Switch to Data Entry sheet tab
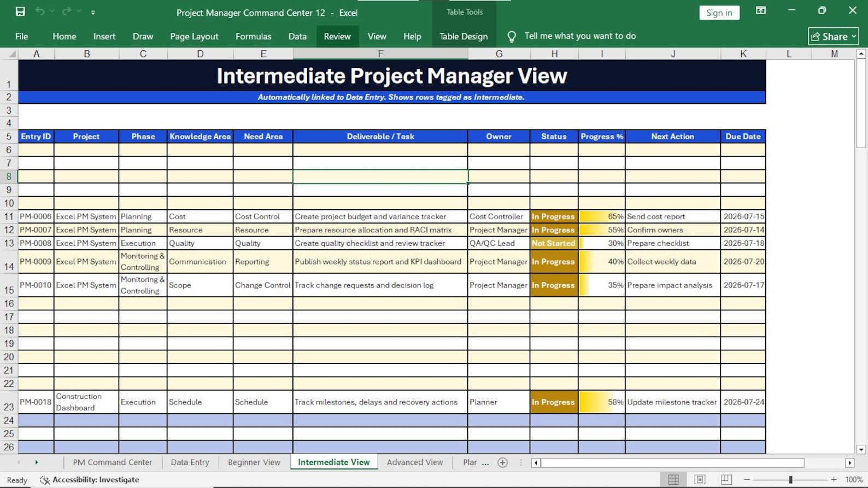Viewport: 868px width, 488px height. pos(190,462)
